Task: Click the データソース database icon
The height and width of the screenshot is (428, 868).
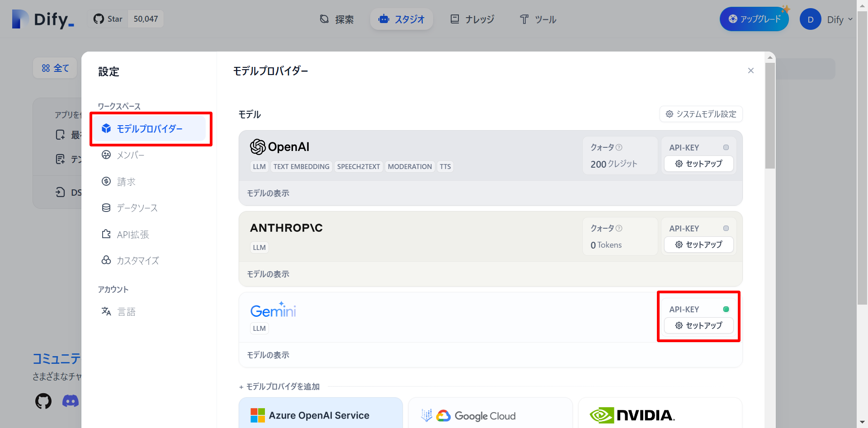Action: tap(106, 207)
